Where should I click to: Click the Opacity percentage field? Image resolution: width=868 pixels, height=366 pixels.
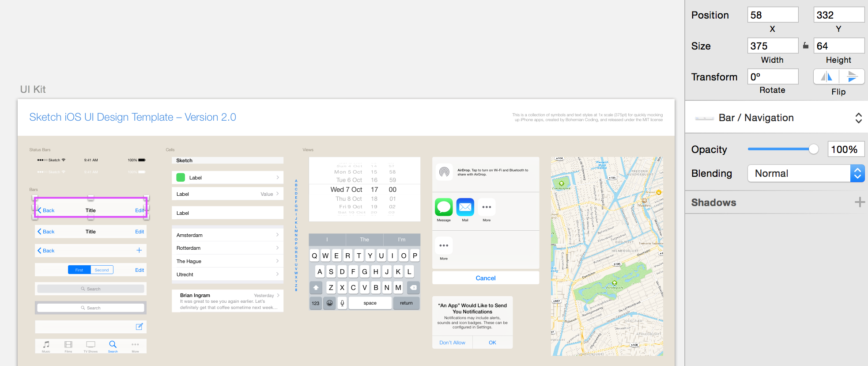pyautogui.click(x=845, y=149)
